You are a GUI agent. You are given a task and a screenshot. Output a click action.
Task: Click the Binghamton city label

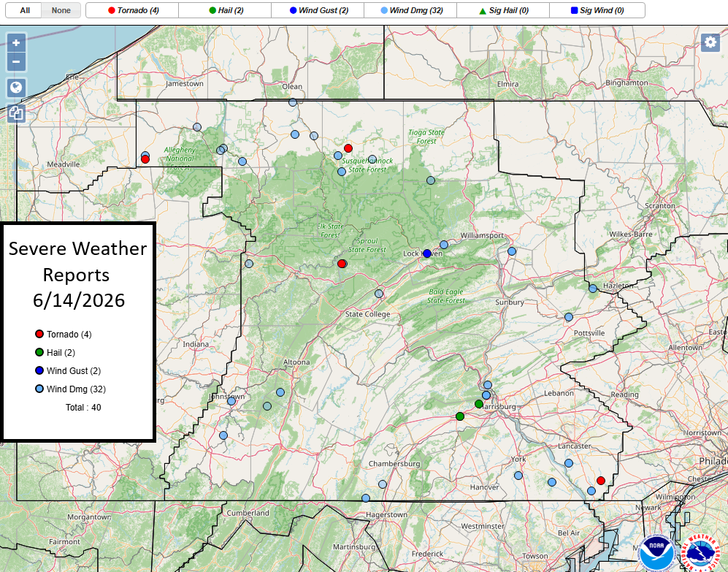click(x=627, y=83)
